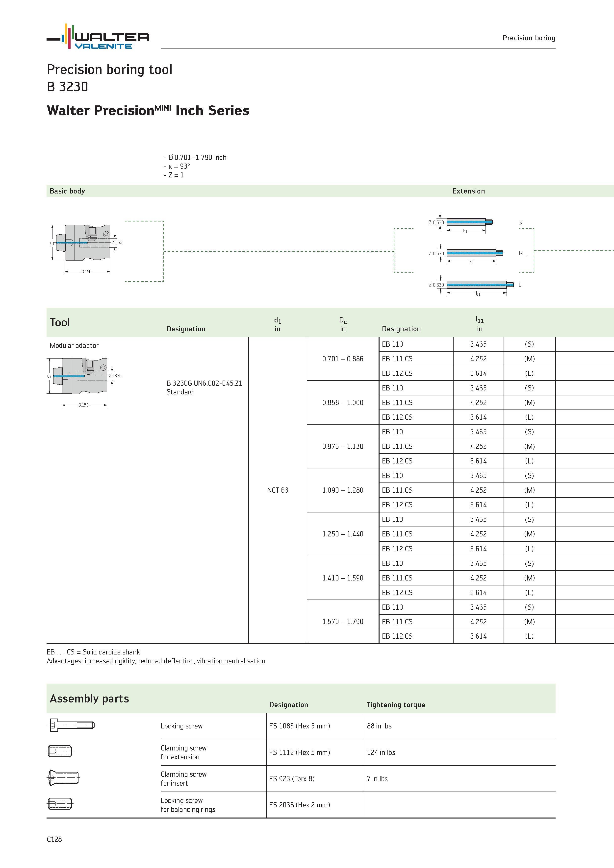Select the '124 in lbs' torque value
The height and width of the screenshot is (868, 614).
point(381,752)
